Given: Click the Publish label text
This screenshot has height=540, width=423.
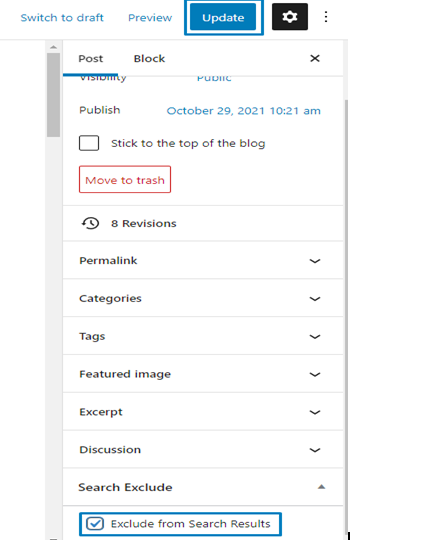Looking at the screenshot, I should pyautogui.click(x=100, y=110).
